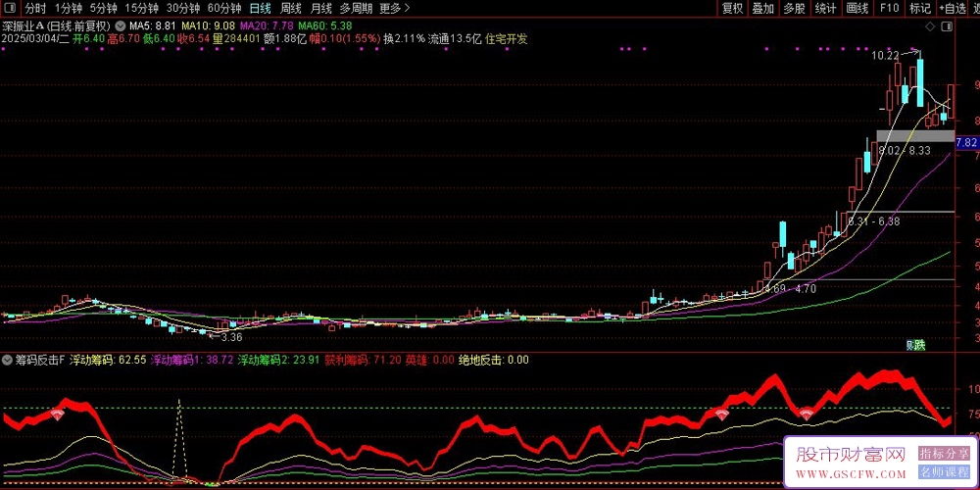Click the 筹码反击F indicator name

point(40,360)
